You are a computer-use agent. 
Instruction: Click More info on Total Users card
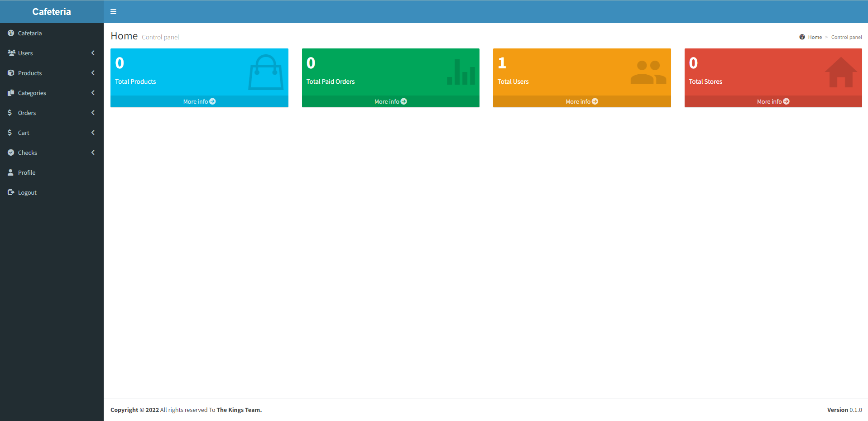point(581,101)
